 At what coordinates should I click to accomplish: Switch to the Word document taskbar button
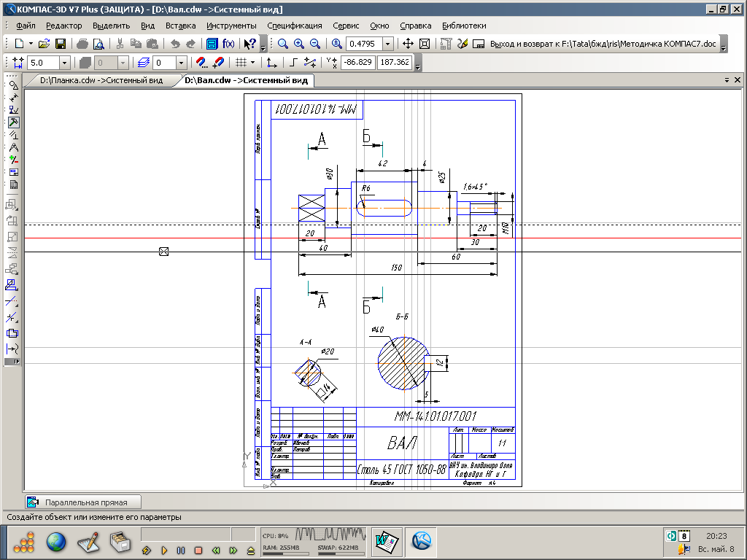coord(387,542)
